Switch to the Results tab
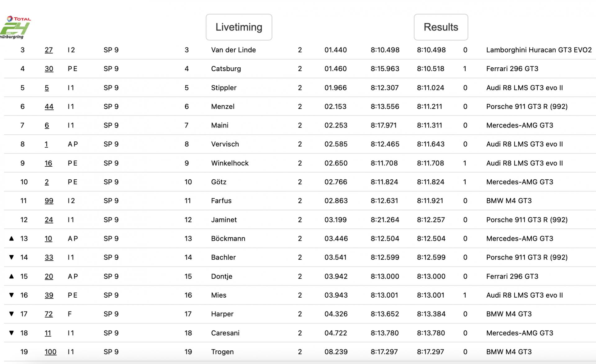This screenshot has width=596, height=364. coord(441,27)
